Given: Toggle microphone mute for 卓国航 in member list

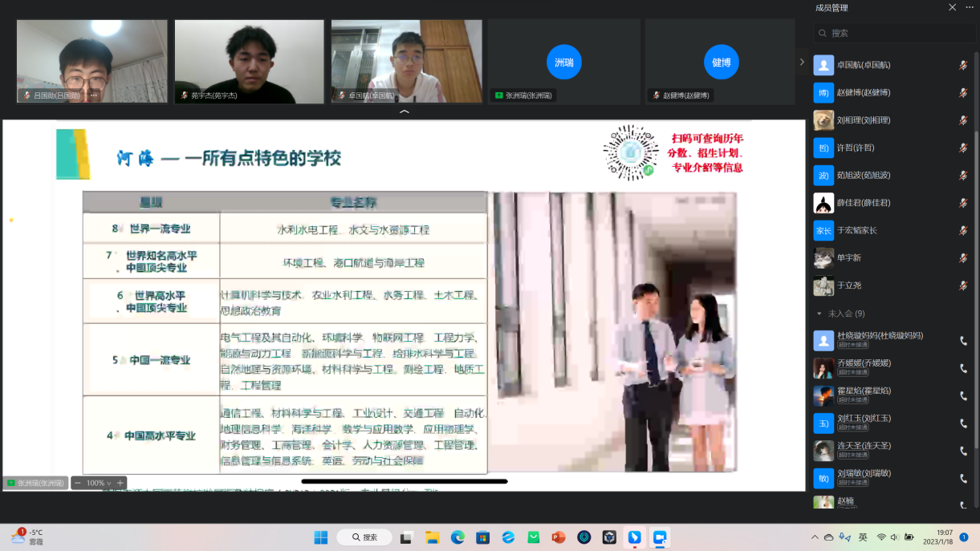Looking at the screenshot, I should coord(963,65).
